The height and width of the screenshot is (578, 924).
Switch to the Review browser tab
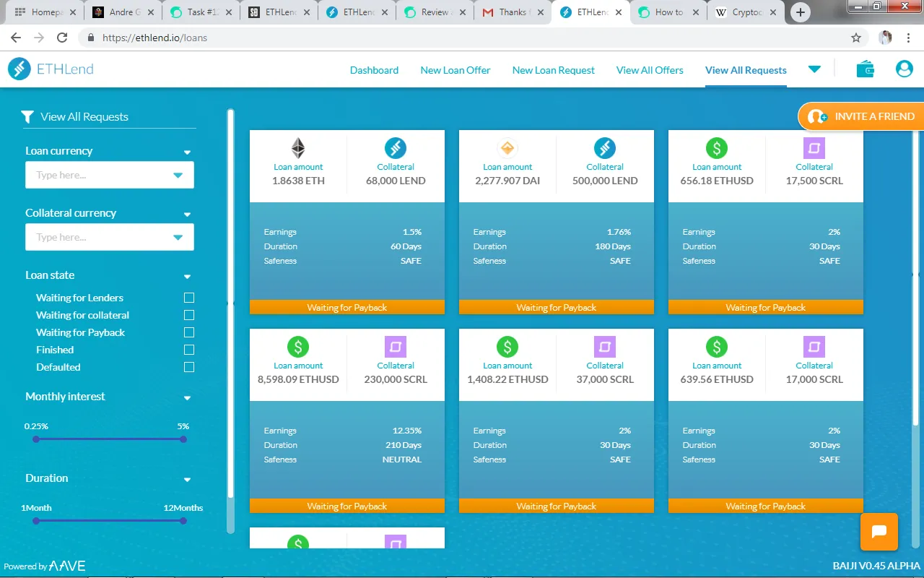(x=434, y=12)
